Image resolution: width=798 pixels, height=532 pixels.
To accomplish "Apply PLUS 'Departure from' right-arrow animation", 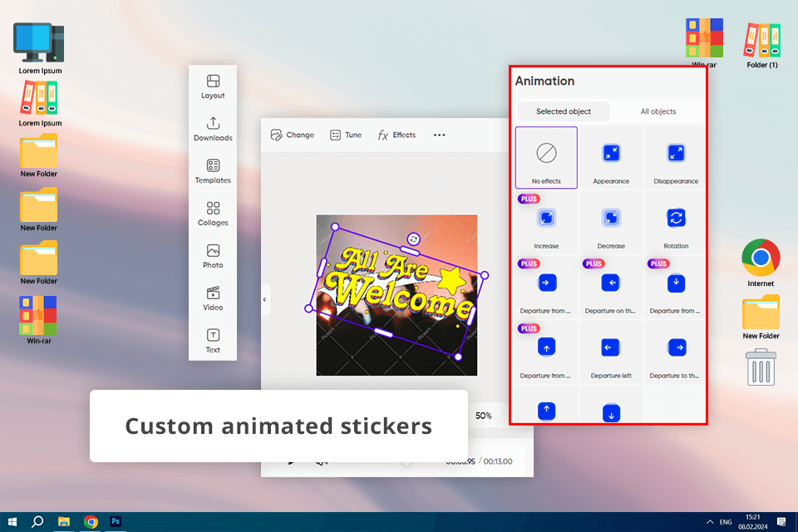I will pos(546,287).
